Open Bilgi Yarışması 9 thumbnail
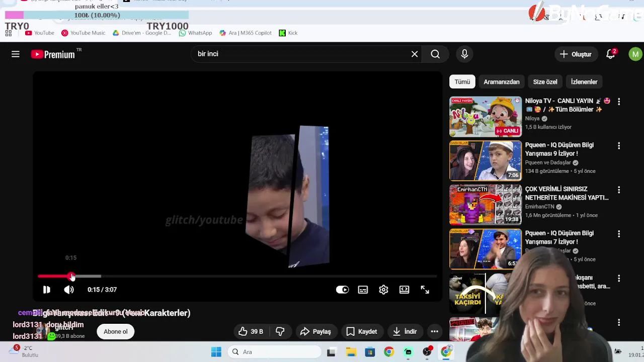 pyautogui.click(x=486, y=161)
